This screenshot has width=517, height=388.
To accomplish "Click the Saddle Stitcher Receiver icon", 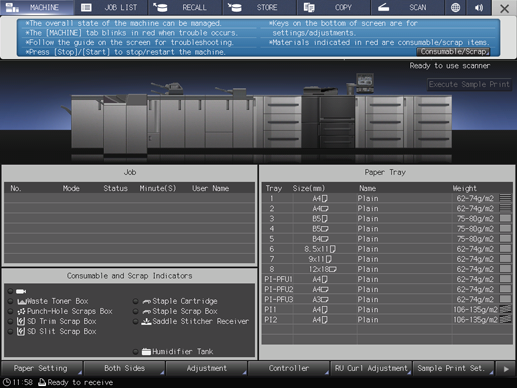I will point(146,321).
